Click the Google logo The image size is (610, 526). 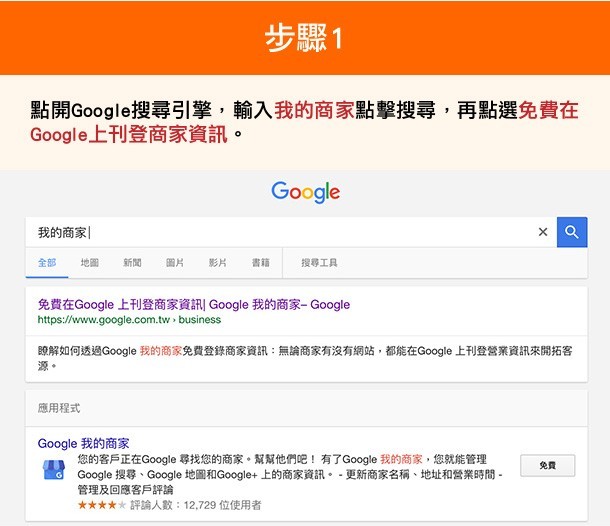(306, 192)
